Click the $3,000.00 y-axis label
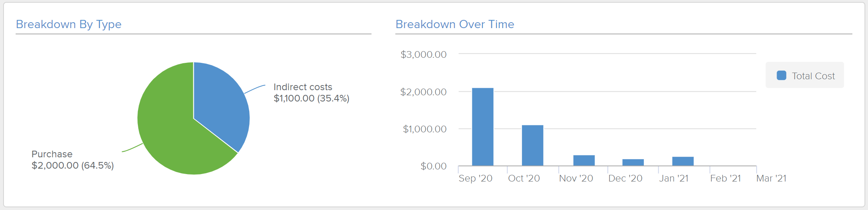Screen dimensions: 868x210 (423, 54)
